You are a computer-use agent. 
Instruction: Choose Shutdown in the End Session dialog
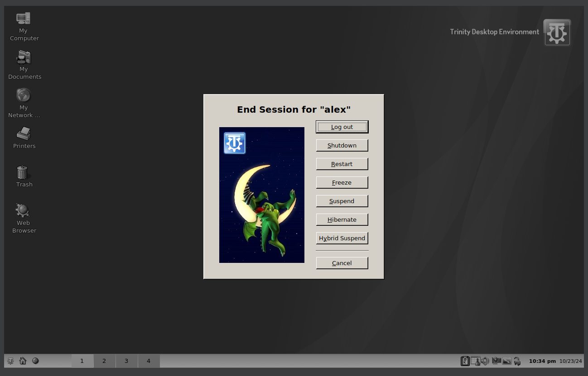(342, 146)
